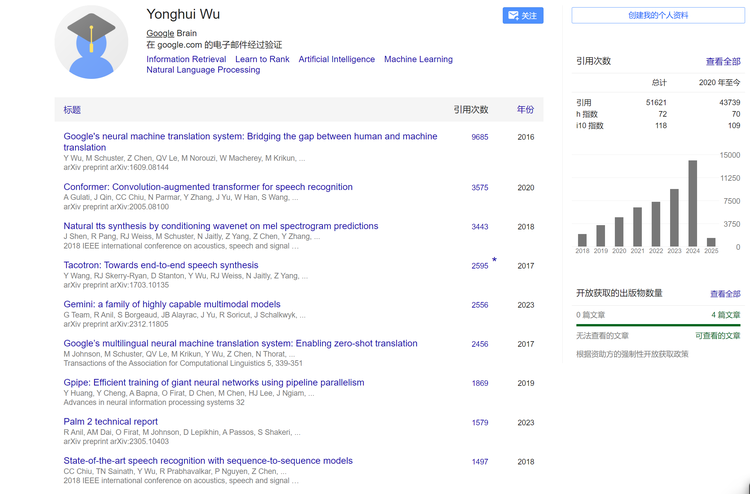Click the 2018 bar in citation chart
This screenshot has height=494, width=750.
(582, 241)
